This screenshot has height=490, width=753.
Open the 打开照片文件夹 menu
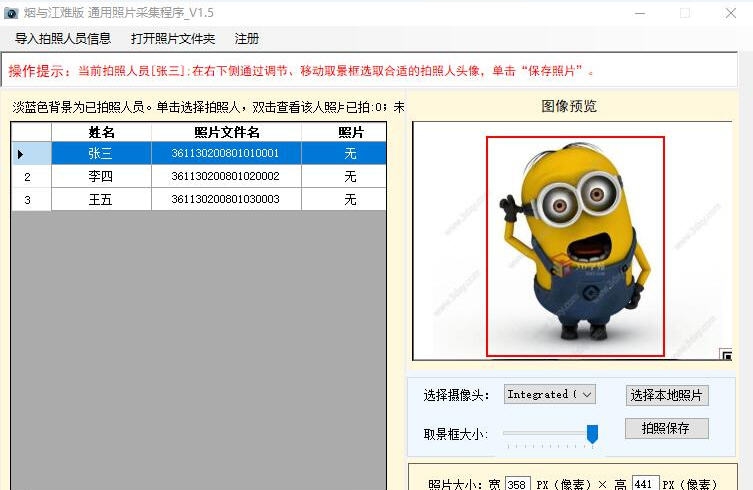click(x=173, y=38)
